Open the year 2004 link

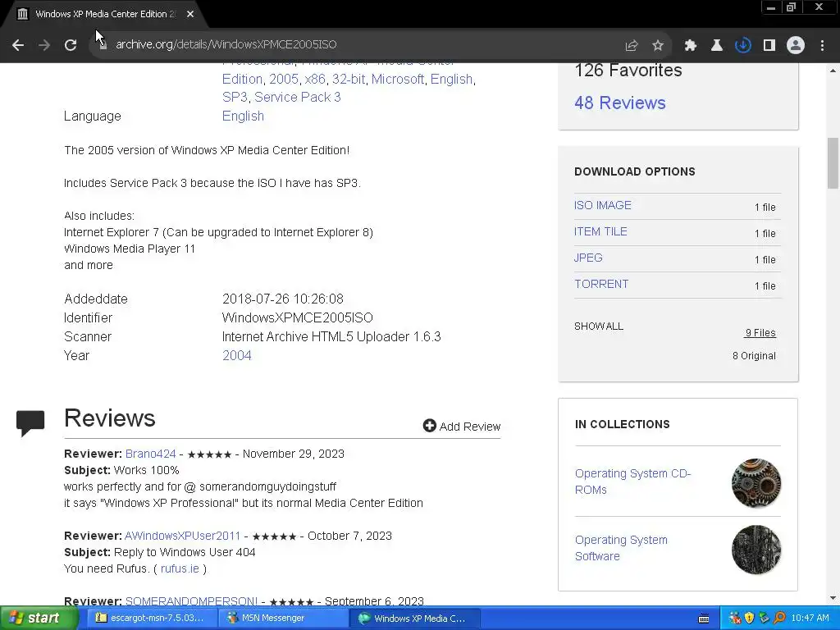click(x=237, y=356)
